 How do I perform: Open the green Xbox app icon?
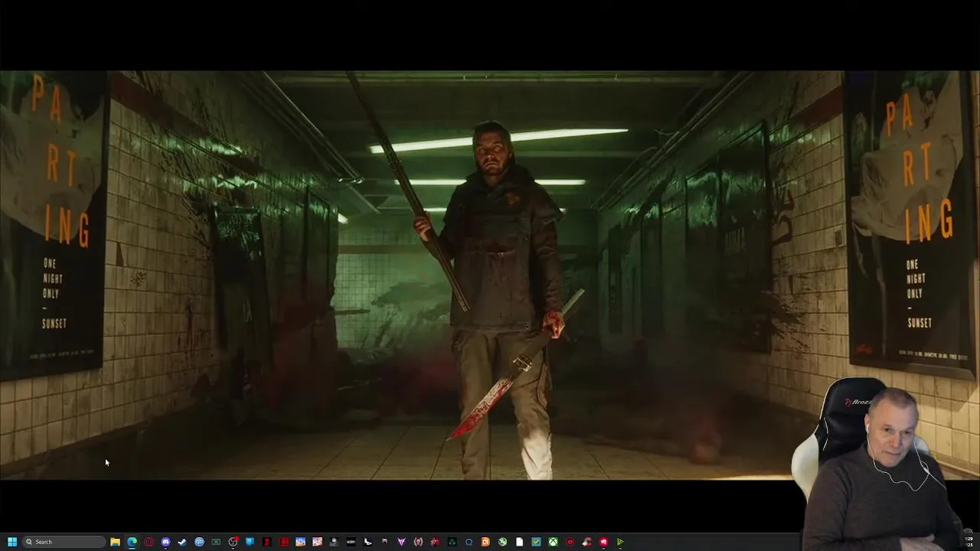pos(553,542)
